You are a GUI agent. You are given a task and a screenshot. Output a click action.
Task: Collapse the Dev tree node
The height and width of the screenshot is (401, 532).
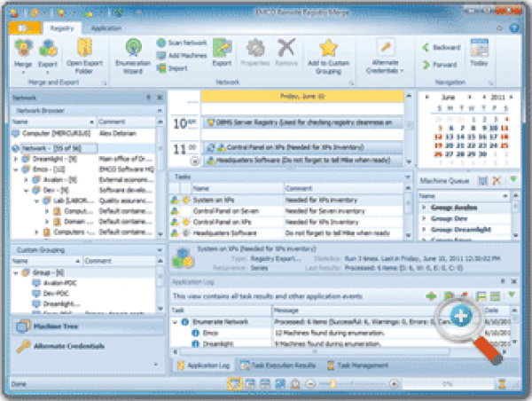tap(26, 190)
